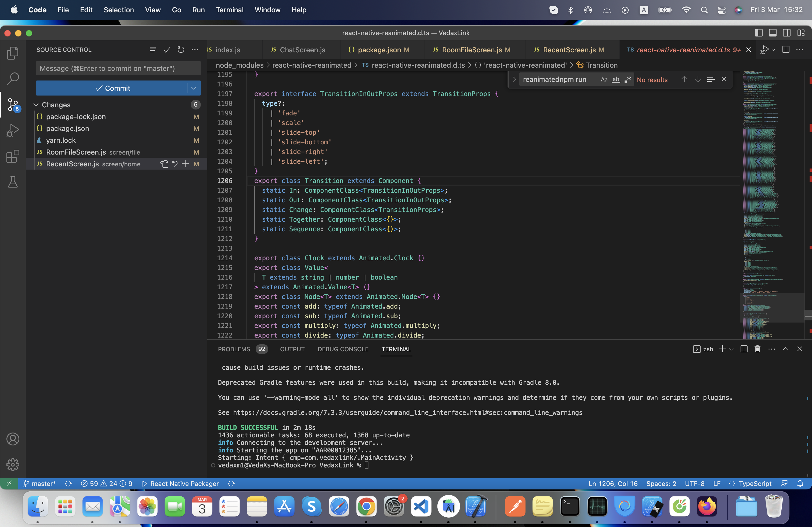Open the Explorer view
The height and width of the screenshot is (527, 812).
click(x=13, y=53)
